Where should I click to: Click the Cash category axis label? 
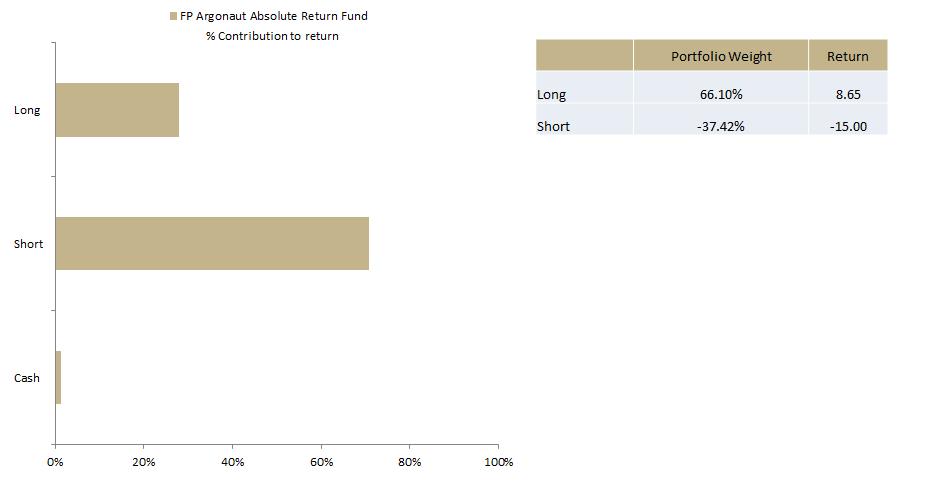click(x=27, y=378)
